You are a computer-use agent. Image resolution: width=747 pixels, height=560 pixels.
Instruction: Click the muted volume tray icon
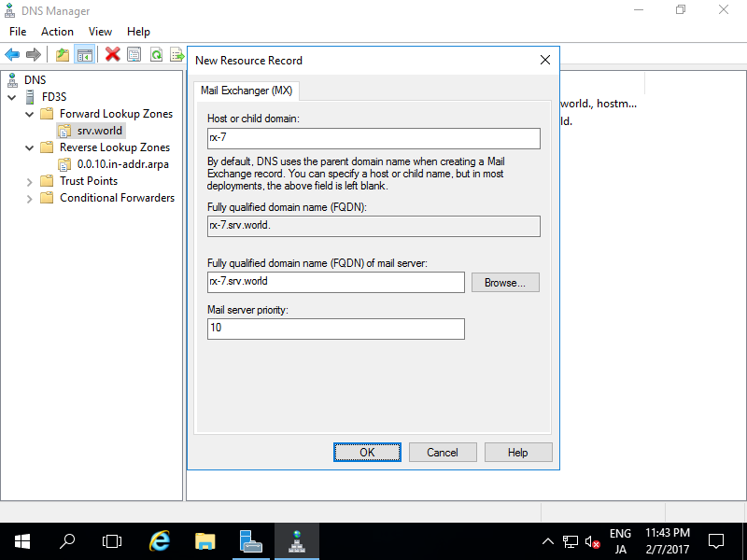(x=592, y=541)
